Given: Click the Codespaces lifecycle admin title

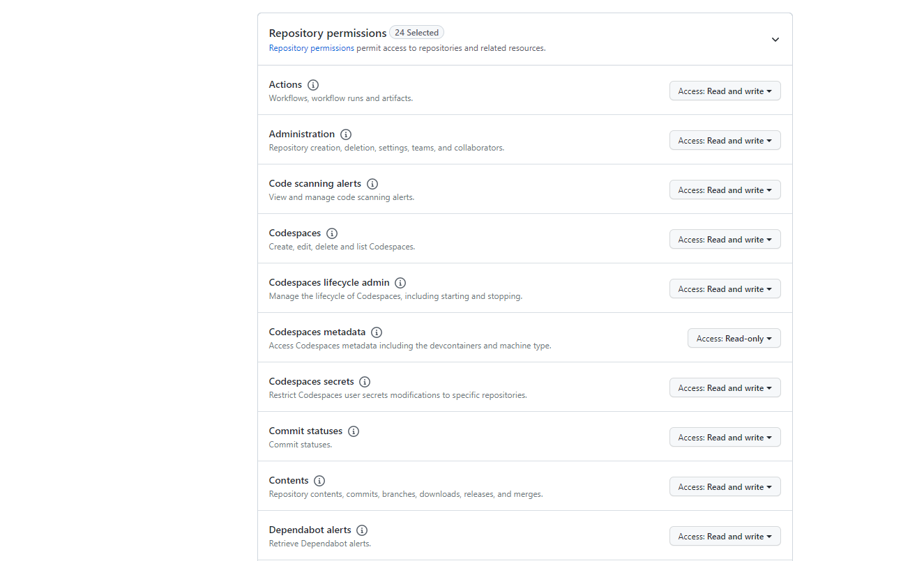Looking at the screenshot, I should 329,282.
